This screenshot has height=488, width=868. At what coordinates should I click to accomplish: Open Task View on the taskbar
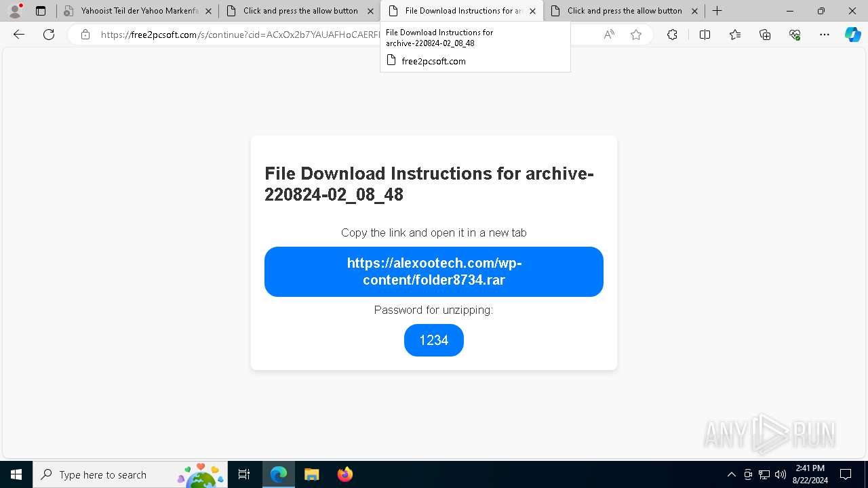(x=244, y=474)
